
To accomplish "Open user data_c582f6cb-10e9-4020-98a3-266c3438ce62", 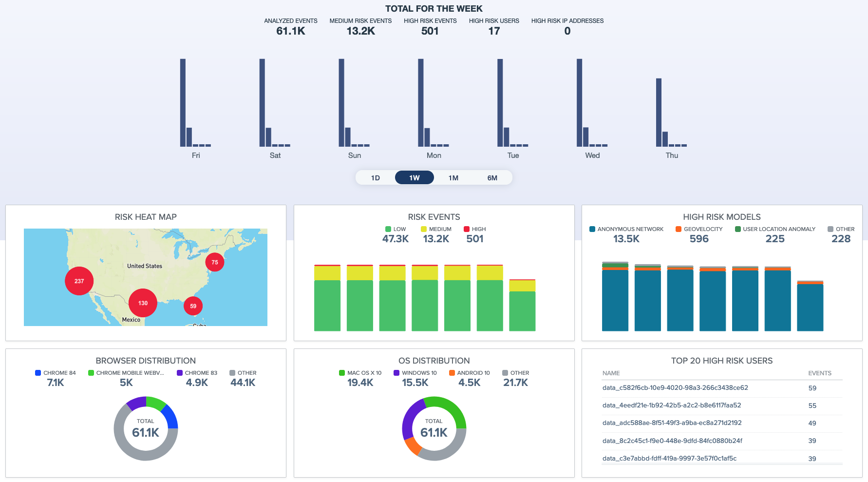I will [x=675, y=388].
